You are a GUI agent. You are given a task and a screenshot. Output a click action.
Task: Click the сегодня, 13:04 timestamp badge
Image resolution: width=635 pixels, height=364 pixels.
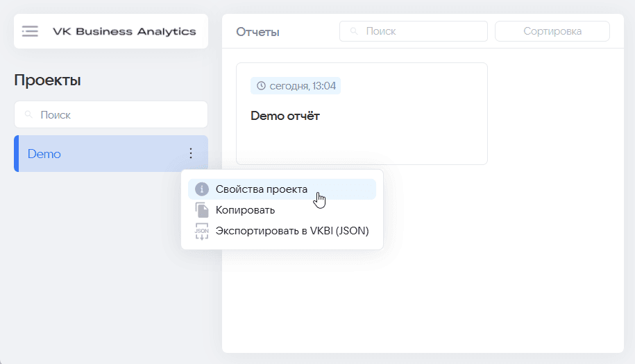tap(296, 86)
